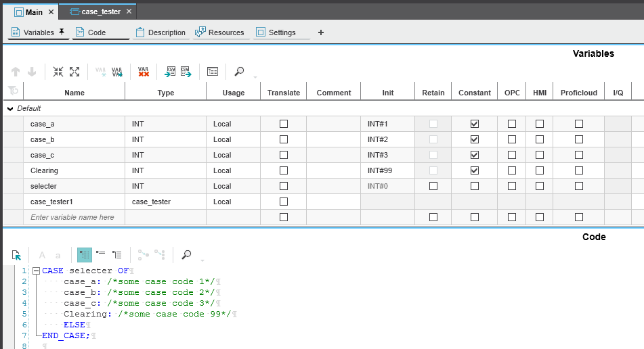Click the move variable down arrow icon
This screenshot has width=644, height=349.
(x=32, y=72)
